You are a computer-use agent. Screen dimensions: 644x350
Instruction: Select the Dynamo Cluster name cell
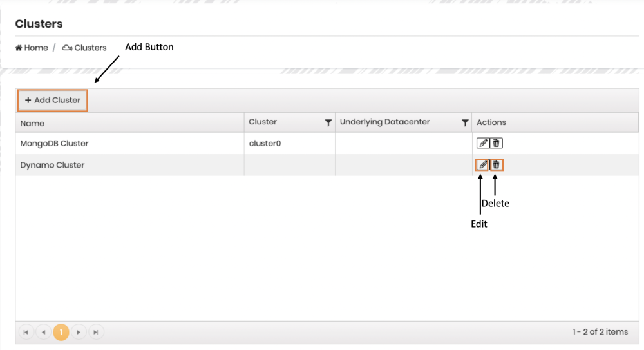click(x=52, y=165)
